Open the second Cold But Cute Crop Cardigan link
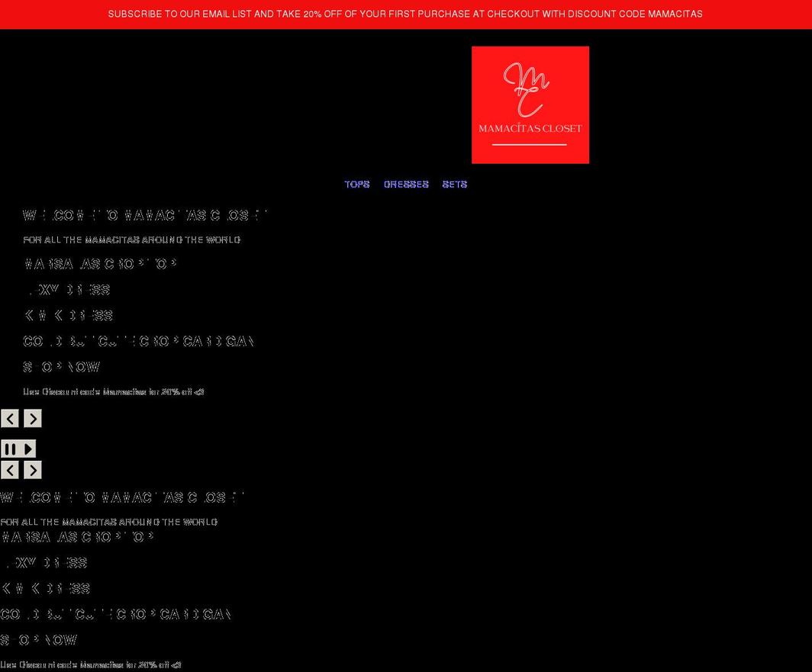 pyautogui.click(x=115, y=614)
